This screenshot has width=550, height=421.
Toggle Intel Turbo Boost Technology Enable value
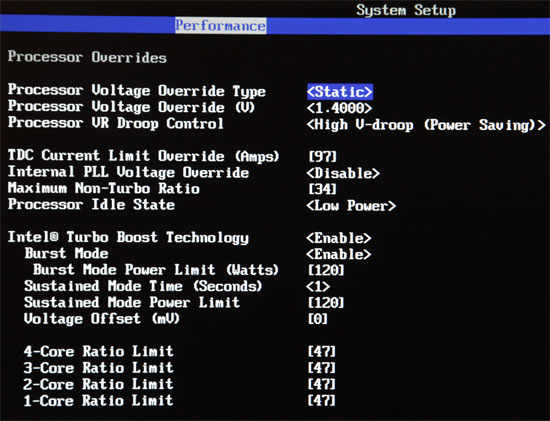pyautogui.click(x=338, y=238)
